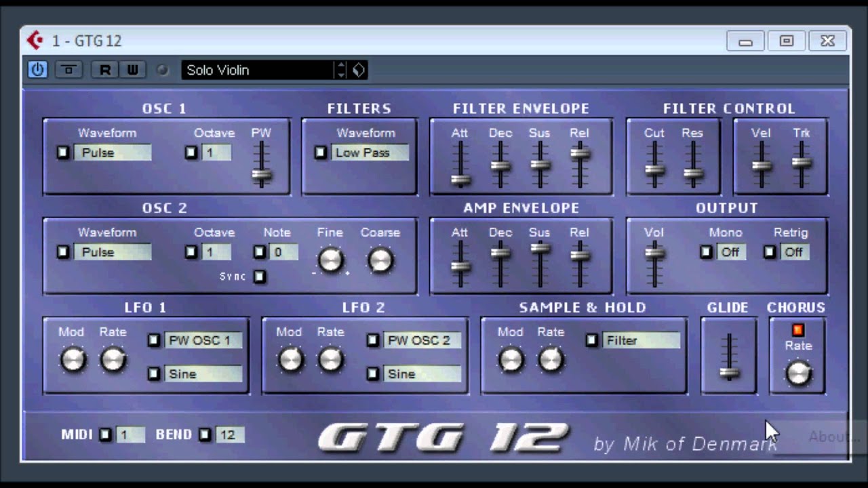The height and width of the screenshot is (488, 868).
Task: Click the LFO 2 Rate knob
Action: click(x=331, y=360)
